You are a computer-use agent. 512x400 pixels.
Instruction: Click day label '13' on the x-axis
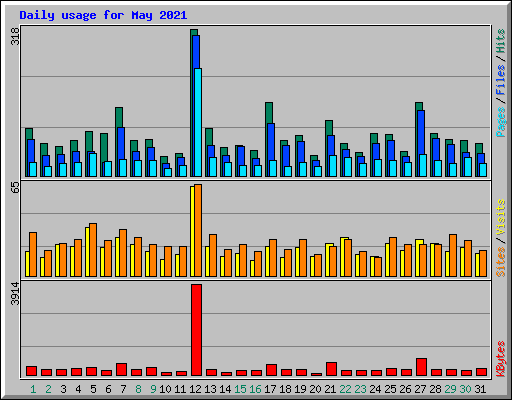210,389
